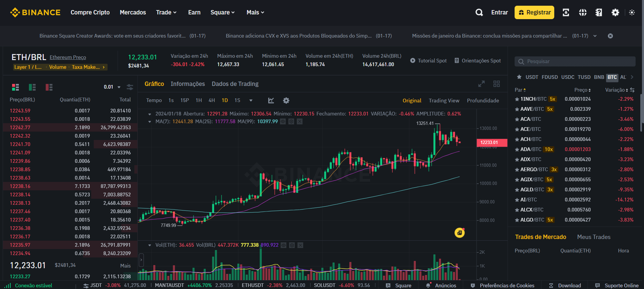Click Mais under the order book

tap(125, 266)
